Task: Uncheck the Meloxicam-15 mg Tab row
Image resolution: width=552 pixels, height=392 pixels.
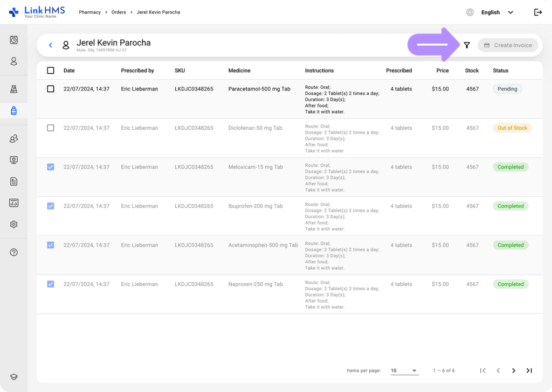Action: coord(51,167)
